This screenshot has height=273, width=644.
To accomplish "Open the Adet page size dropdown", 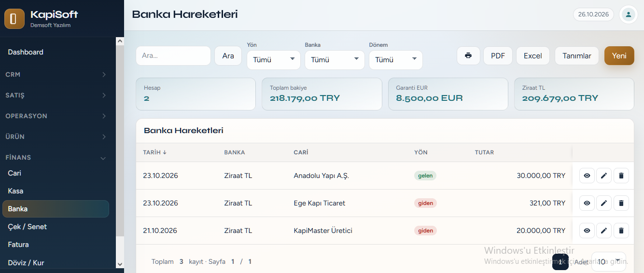I will 609,262.
